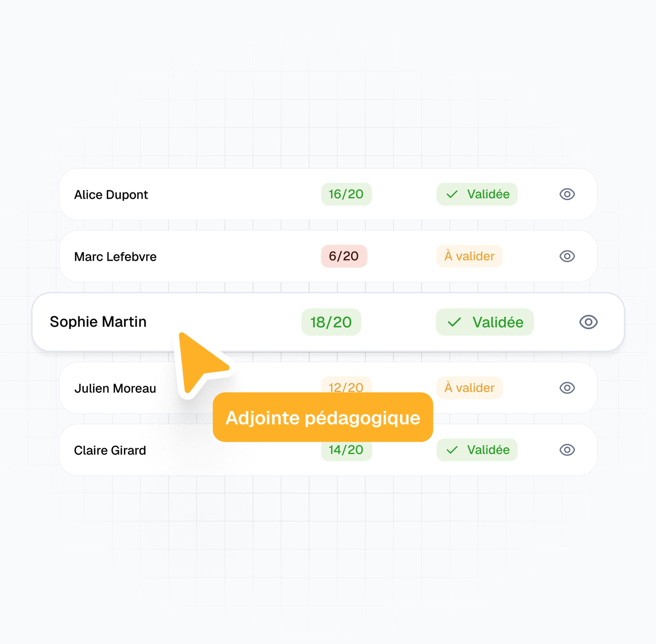Select the 16/20 grade badge

[346, 194]
